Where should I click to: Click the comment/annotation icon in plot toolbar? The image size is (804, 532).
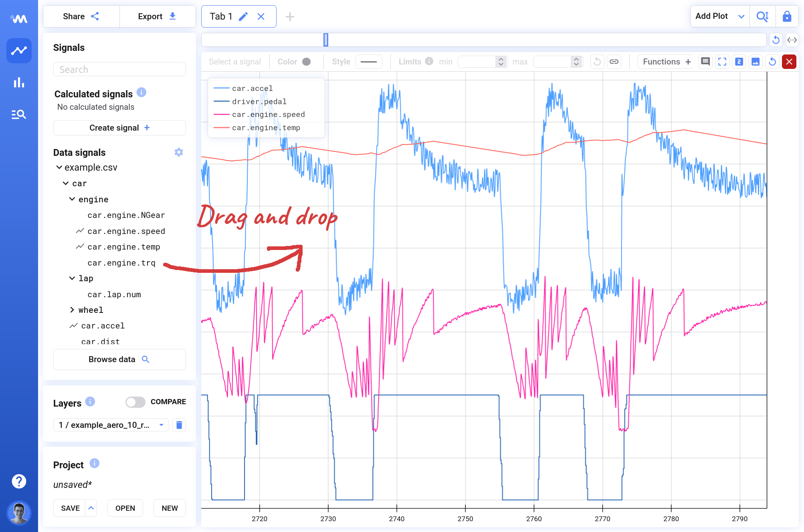pyautogui.click(x=705, y=62)
